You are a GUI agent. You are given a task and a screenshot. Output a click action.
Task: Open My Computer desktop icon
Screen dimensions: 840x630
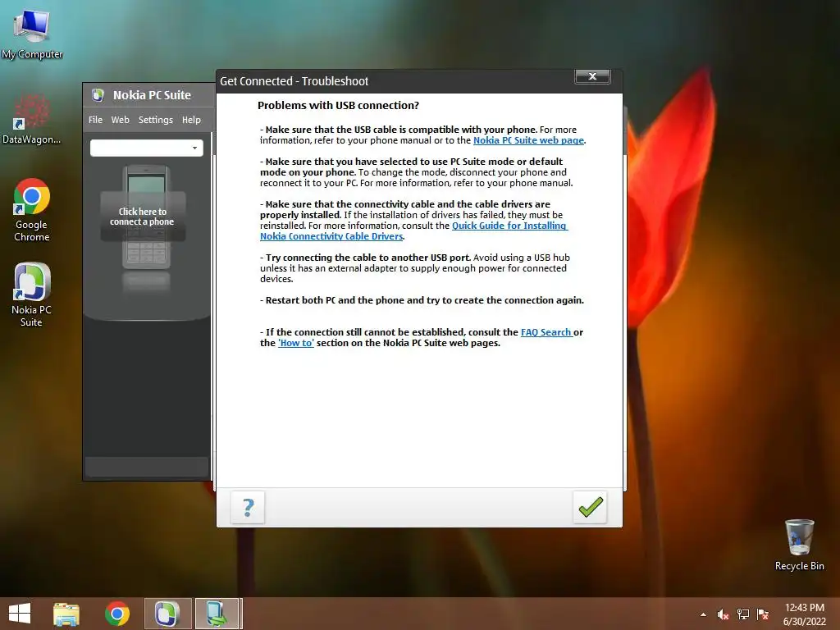(32, 34)
